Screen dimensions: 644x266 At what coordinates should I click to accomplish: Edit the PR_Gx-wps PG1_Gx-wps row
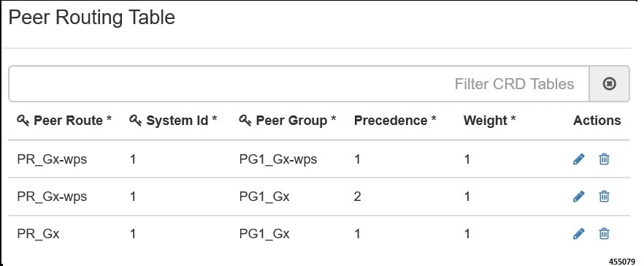pyautogui.click(x=578, y=159)
